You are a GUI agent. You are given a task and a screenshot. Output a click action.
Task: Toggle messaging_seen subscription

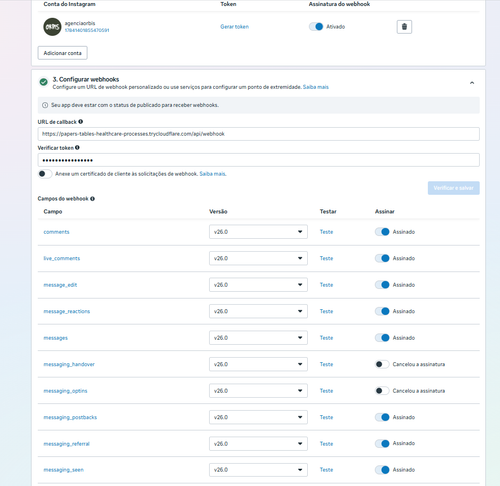click(x=382, y=470)
